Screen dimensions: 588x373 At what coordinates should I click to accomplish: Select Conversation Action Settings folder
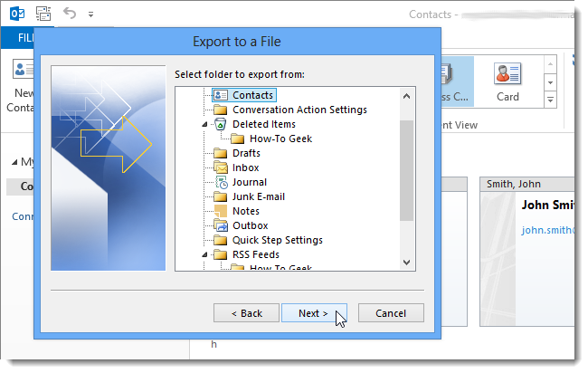pyautogui.click(x=299, y=110)
